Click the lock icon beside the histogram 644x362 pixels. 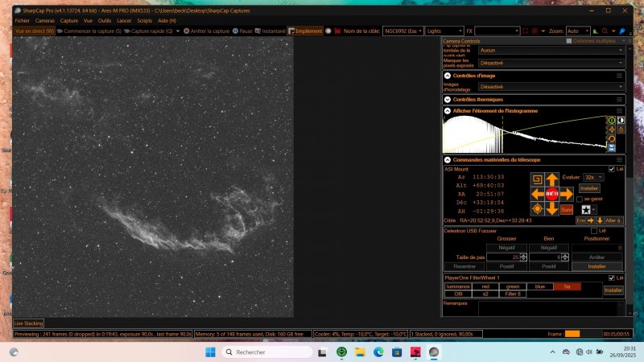621,130
